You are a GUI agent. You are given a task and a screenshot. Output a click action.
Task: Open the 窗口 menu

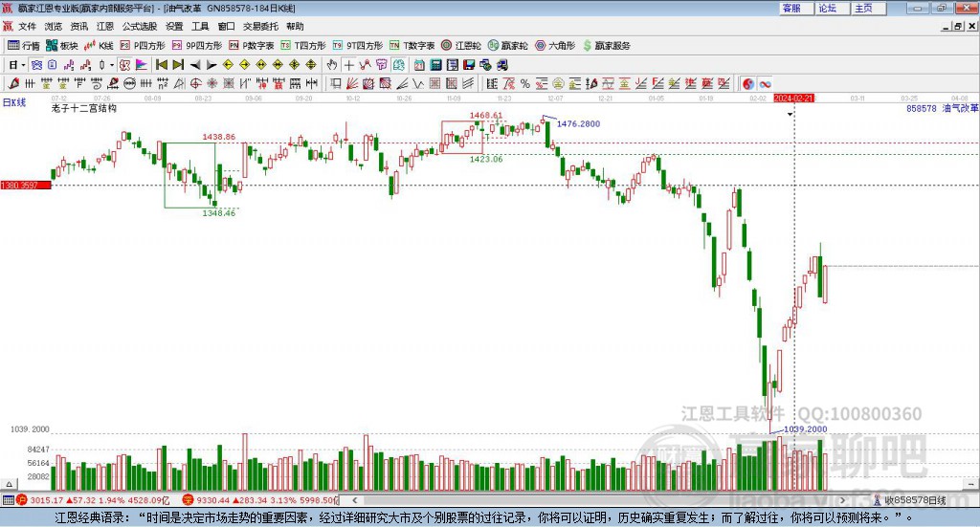pos(226,26)
